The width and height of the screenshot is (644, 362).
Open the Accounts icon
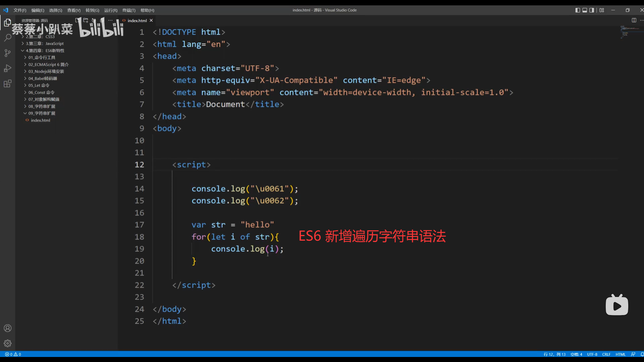point(7,328)
